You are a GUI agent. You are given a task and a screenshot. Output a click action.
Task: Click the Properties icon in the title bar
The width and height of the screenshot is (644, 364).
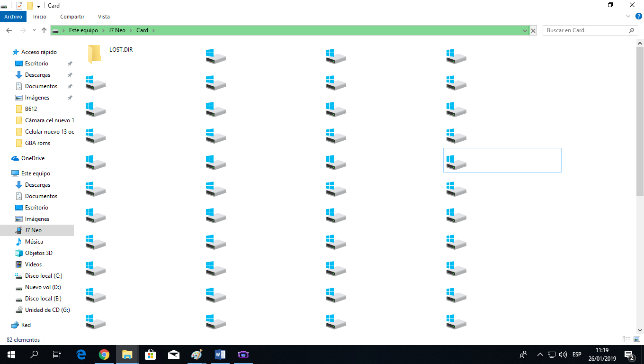point(19,6)
